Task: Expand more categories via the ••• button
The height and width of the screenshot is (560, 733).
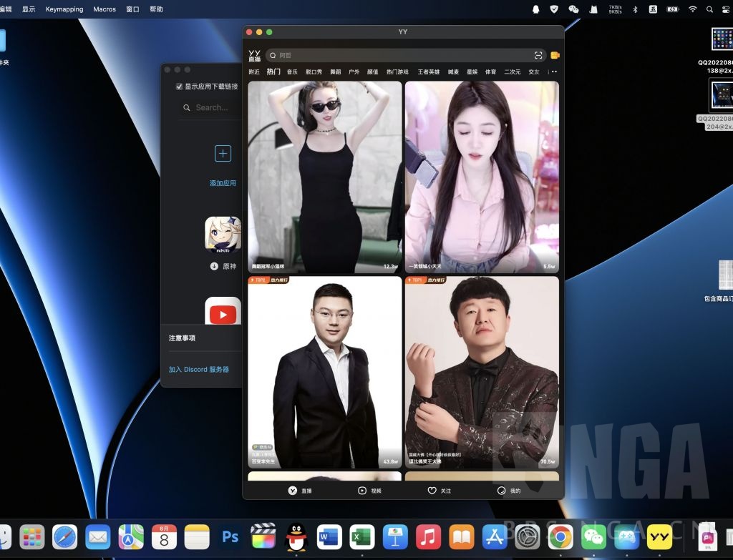Action: tap(553, 72)
